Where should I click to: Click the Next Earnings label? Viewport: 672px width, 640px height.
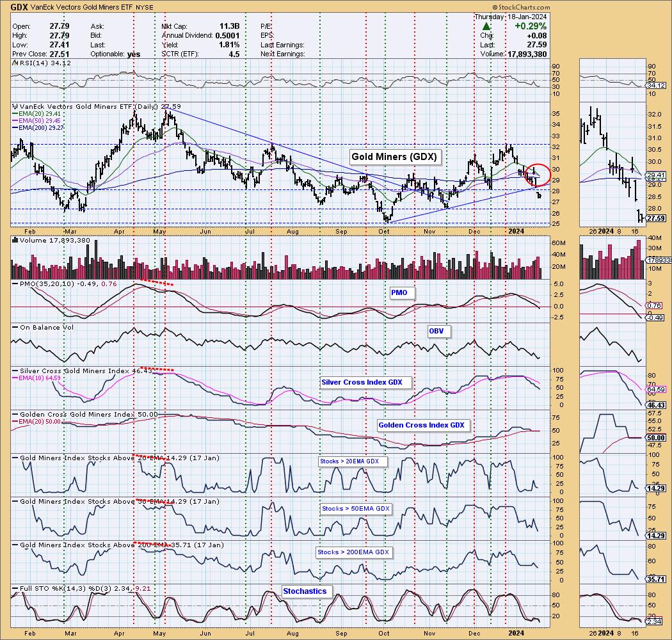(x=283, y=54)
